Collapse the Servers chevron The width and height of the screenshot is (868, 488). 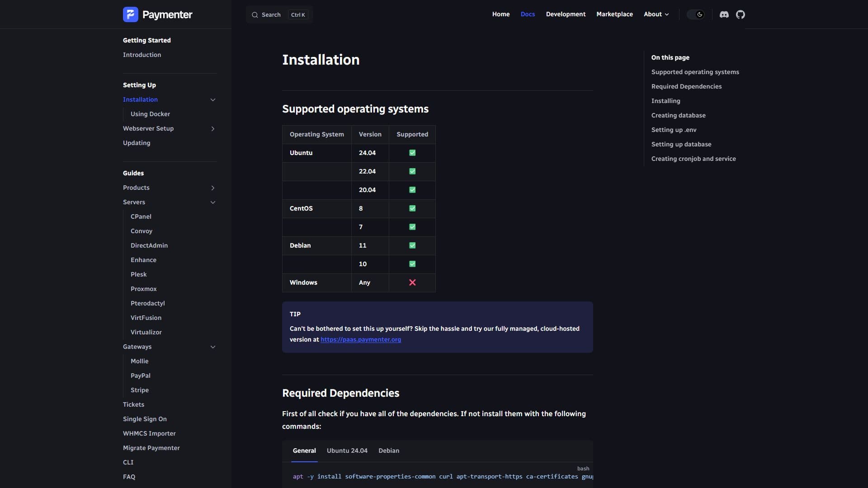213,202
